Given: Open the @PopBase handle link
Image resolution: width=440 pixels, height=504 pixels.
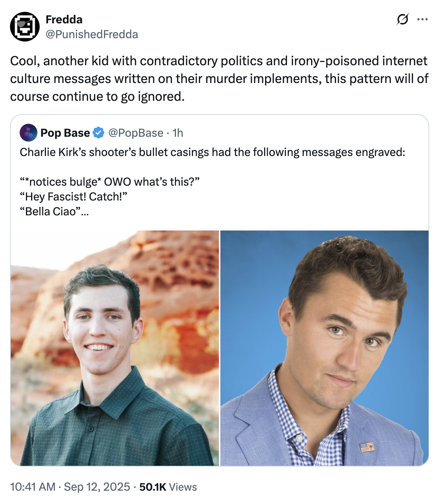Looking at the screenshot, I should (136, 133).
